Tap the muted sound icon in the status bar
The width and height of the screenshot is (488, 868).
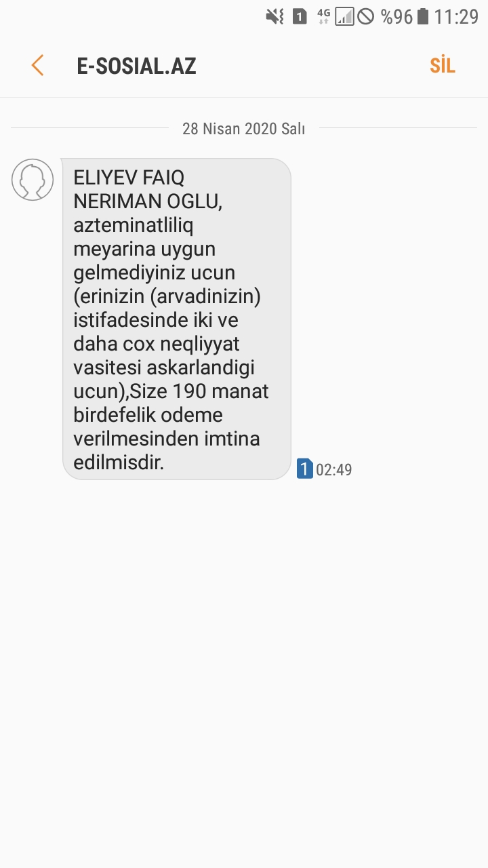tap(274, 16)
